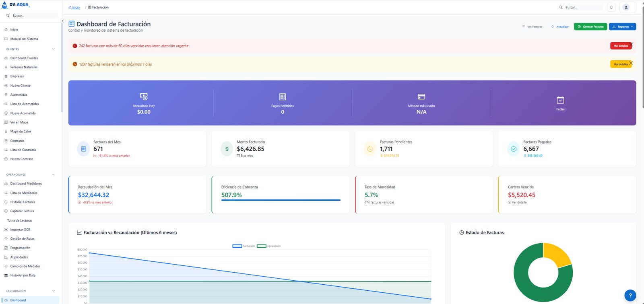
Task: Open the Reportes dropdown
Action: [x=622, y=27]
